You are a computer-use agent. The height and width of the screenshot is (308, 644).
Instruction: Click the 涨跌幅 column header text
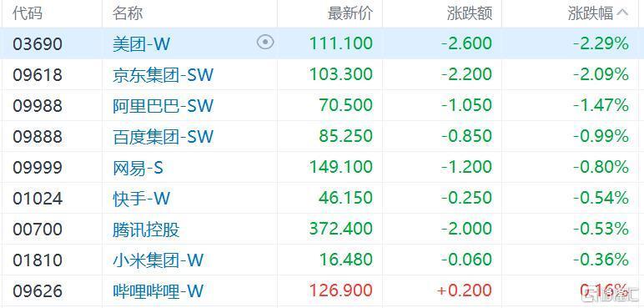click(x=591, y=13)
